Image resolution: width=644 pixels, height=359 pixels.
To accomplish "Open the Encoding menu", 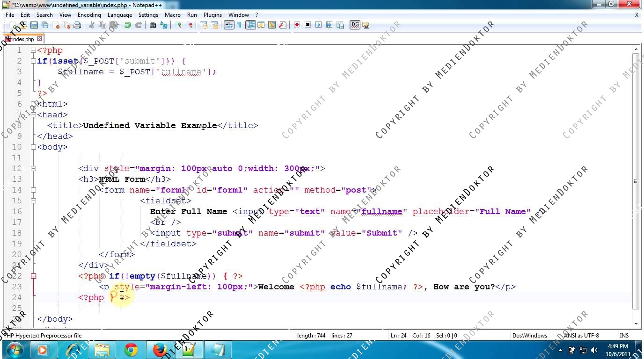I will pyautogui.click(x=89, y=15).
